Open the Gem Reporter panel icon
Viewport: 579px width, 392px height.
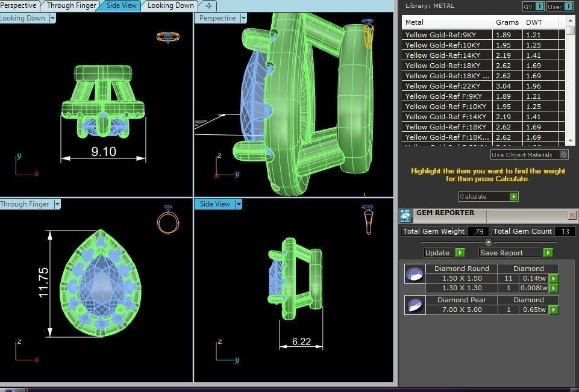tap(405, 216)
